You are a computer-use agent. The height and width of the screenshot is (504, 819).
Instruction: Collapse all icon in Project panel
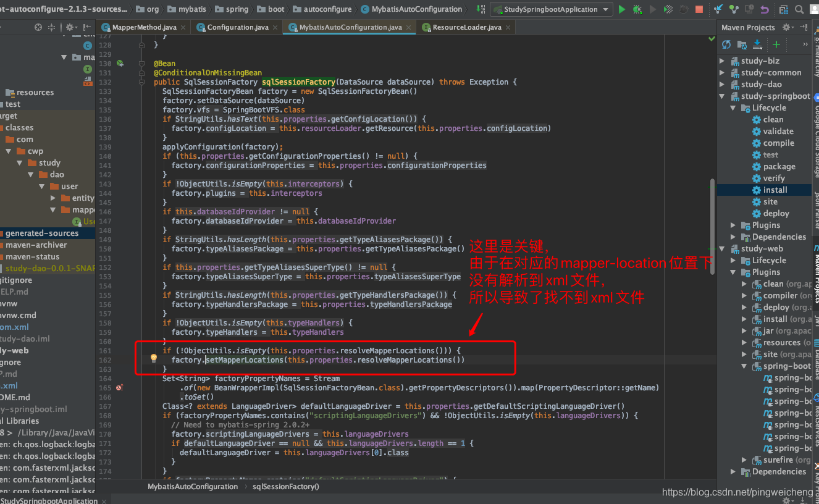pos(52,27)
